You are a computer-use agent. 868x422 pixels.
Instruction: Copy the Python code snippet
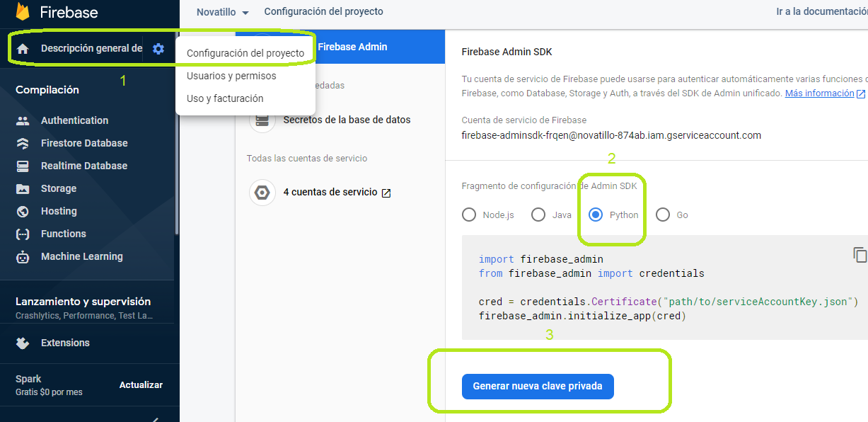(860, 254)
